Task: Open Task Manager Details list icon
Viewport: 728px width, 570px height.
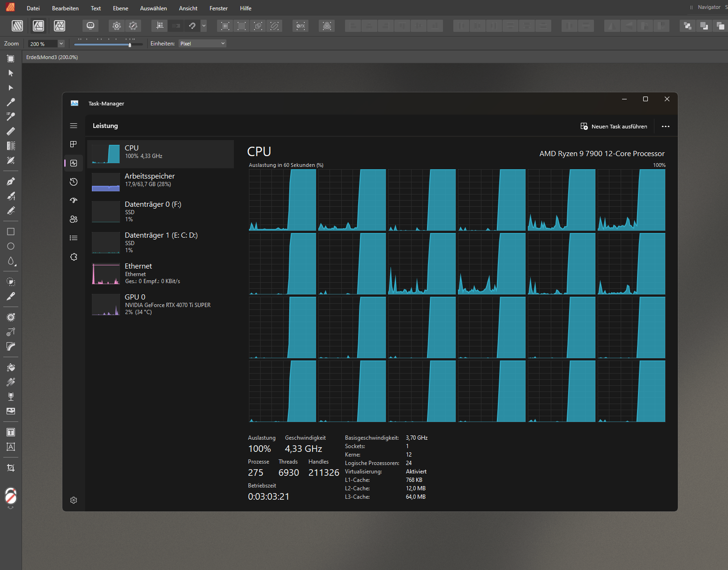Action: click(x=74, y=238)
